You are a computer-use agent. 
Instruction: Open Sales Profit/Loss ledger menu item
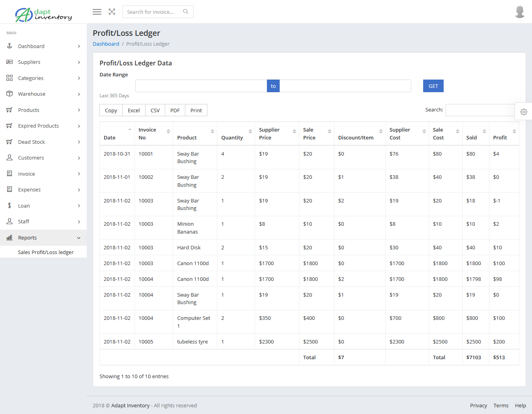[46, 252]
